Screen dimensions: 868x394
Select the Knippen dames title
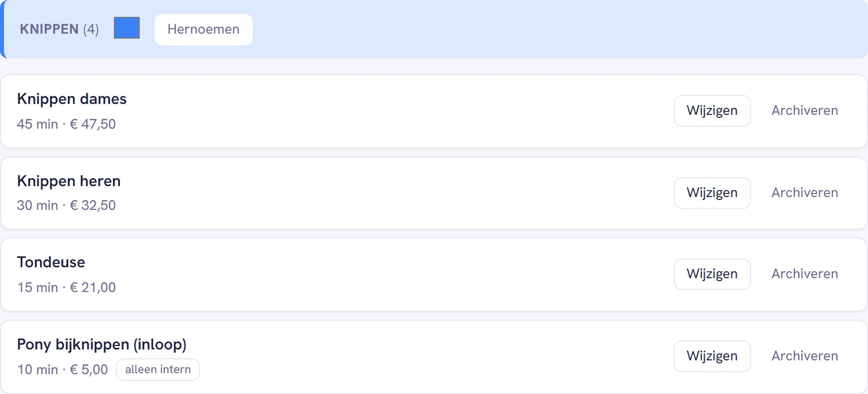pyautogui.click(x=72, y=99)
